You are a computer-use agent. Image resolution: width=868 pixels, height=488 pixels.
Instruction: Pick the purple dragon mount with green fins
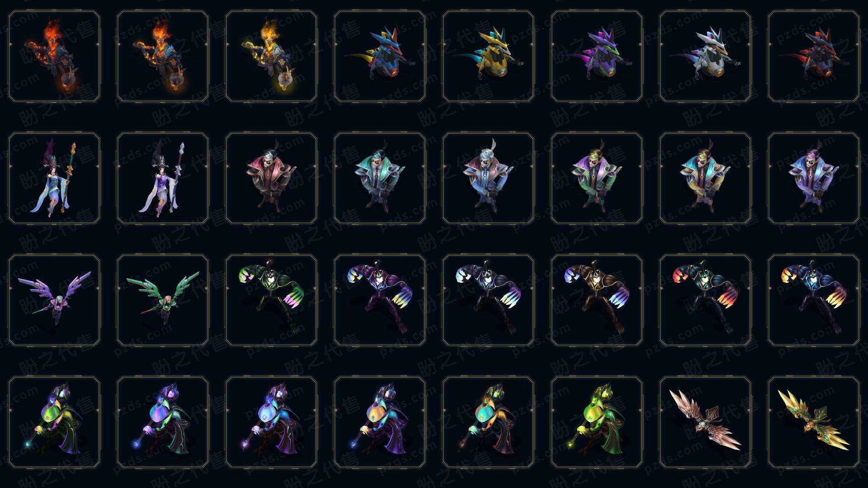click(x=597, y=56)
